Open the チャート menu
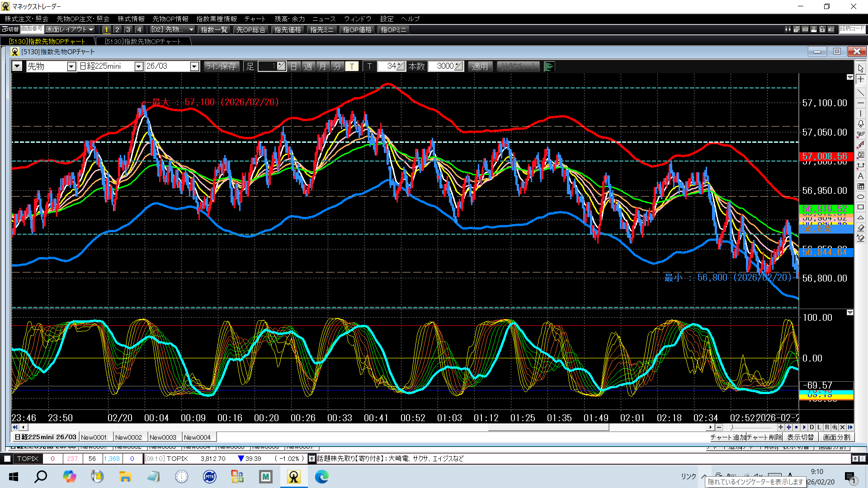The height and width of the screenshot is (488, 868). tap(255, 19)
